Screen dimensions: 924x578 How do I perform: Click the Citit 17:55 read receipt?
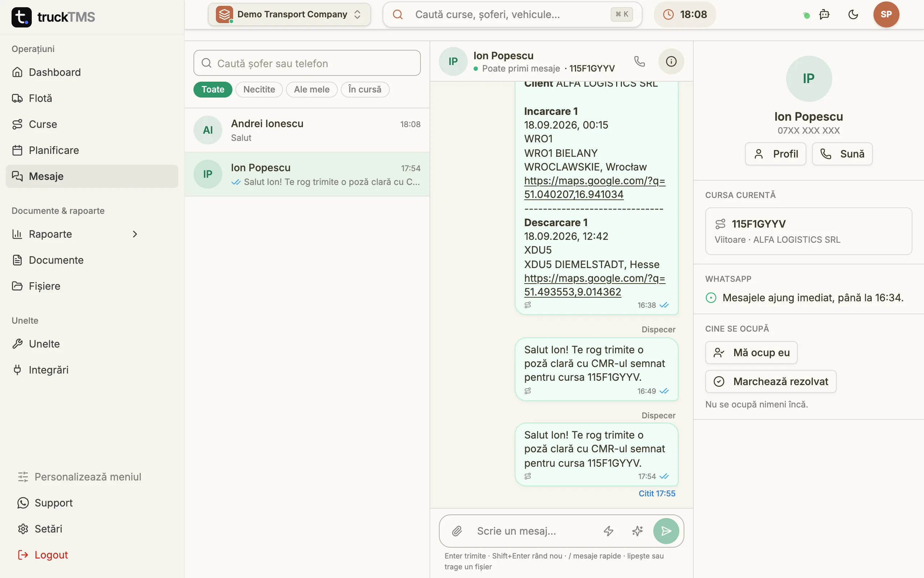tap(657, 493)
